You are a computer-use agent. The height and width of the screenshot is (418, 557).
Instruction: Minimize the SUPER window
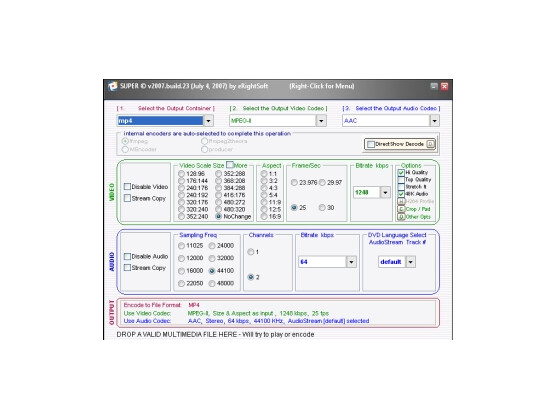434,86
